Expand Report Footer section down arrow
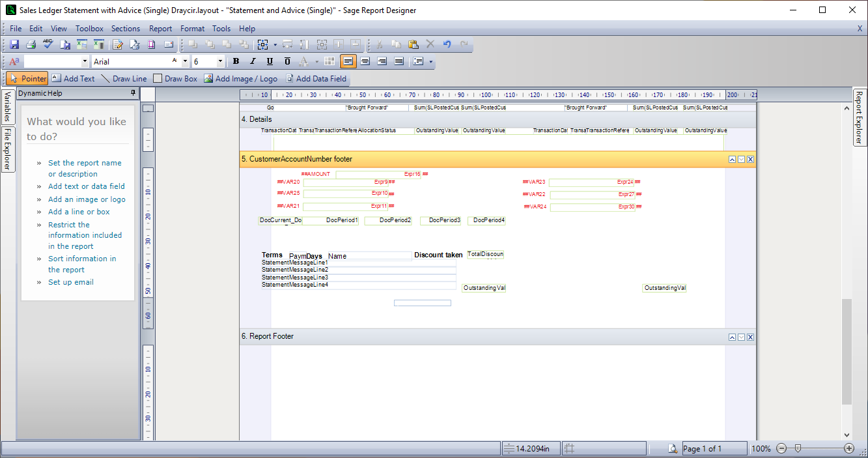868x458 pixels. tap(741, 337)
